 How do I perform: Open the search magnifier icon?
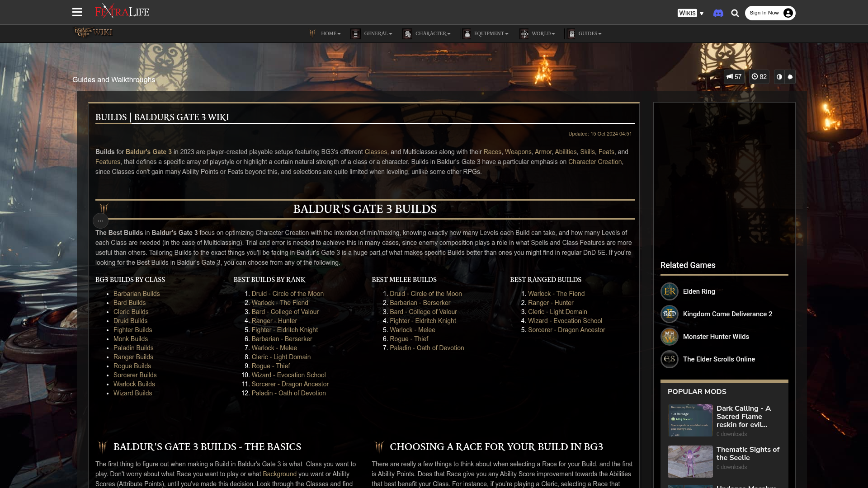(735, 13)
